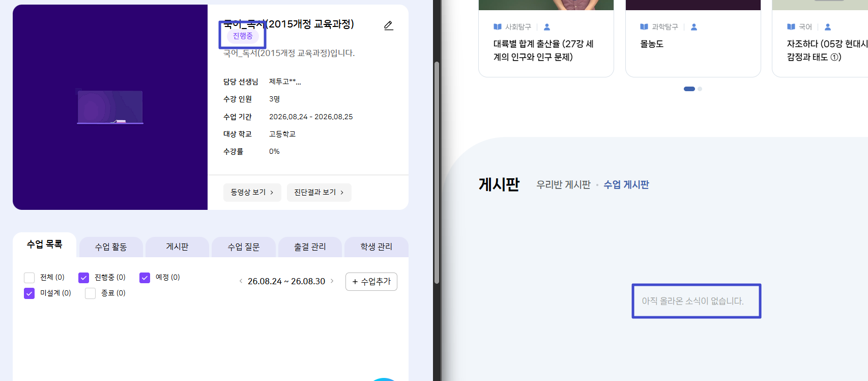This screenshot has height=381, width=868.
Task: Toggle the 미설계 (0) checkbox
Action: coord(29,293)
